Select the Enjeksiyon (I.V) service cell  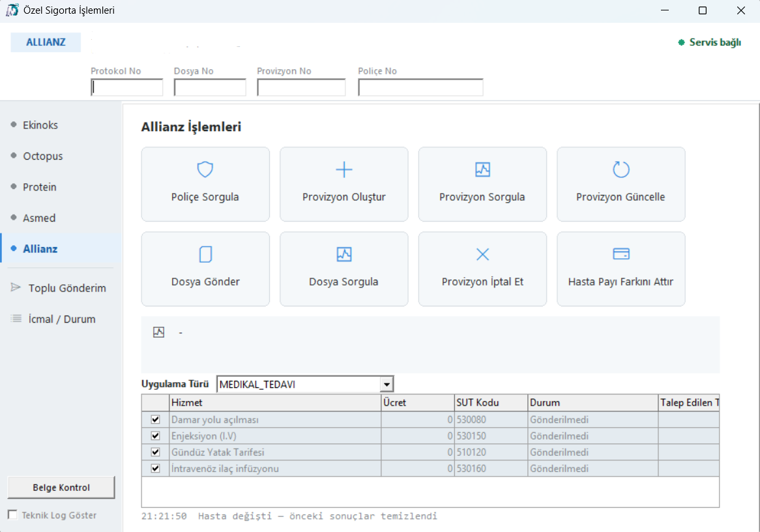click(275, 436)
